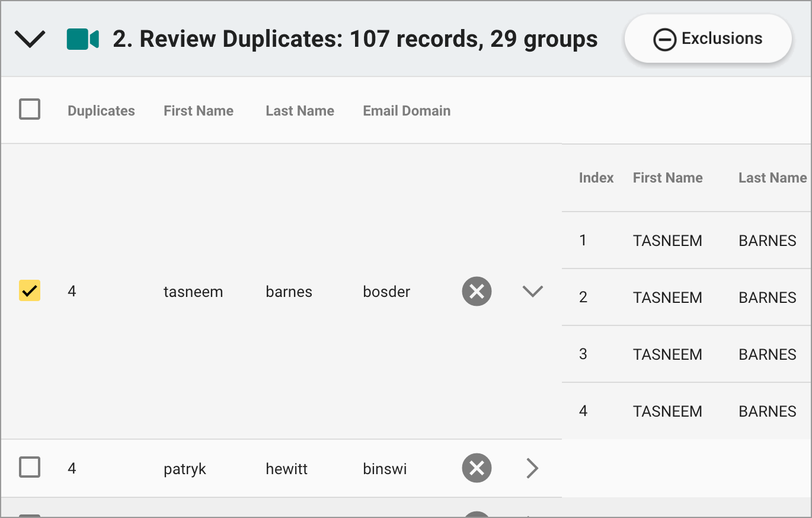Select the "binswi" email domain cell

pyautogui.click(x=385, y=469)
